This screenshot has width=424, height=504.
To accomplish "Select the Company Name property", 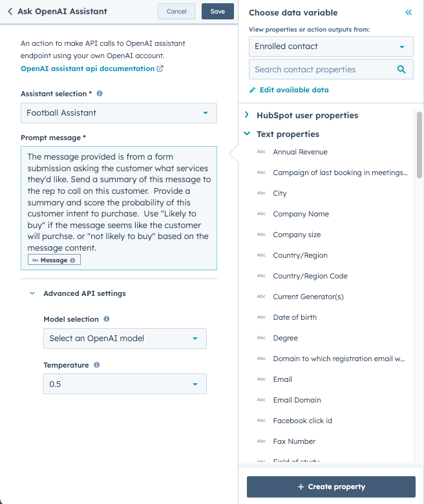I will tap(301, 214).
